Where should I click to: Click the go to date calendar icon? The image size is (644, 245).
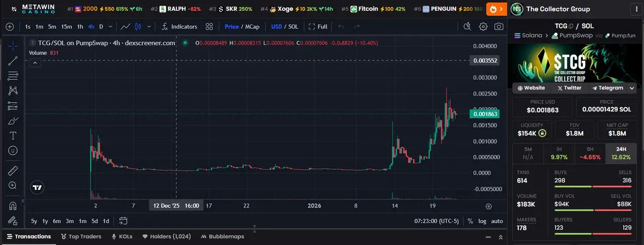click(x=123, y=221)
